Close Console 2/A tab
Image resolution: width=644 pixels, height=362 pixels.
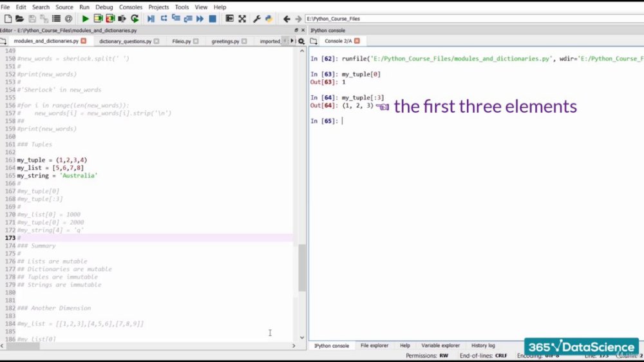(x=357, y=41)
